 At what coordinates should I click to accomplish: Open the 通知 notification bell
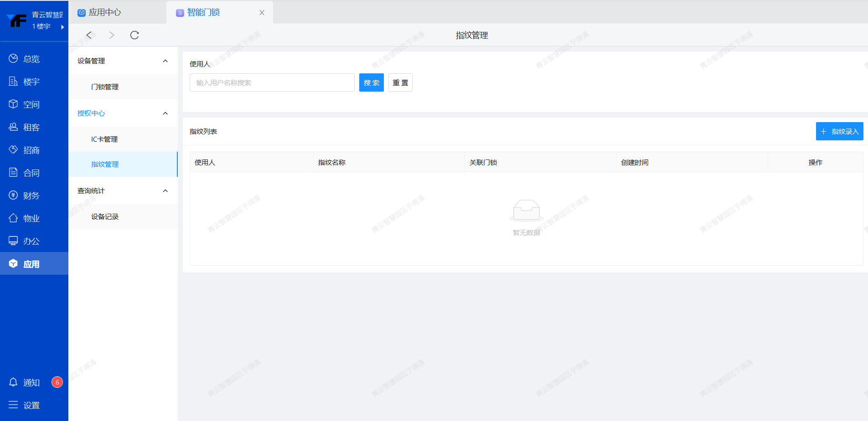click(x=14, y=382)
